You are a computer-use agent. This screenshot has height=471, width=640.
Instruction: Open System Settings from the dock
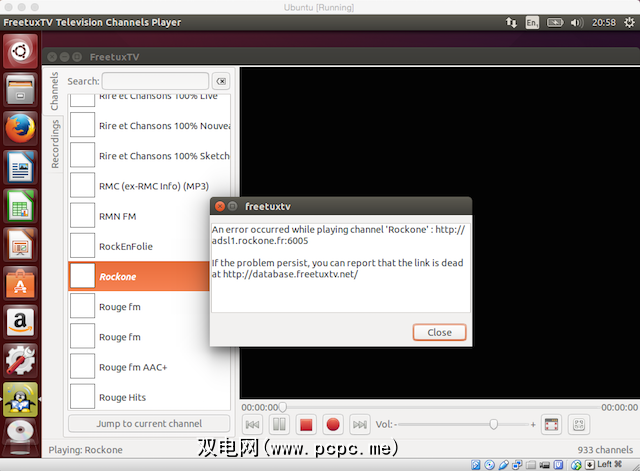(20, 360)
